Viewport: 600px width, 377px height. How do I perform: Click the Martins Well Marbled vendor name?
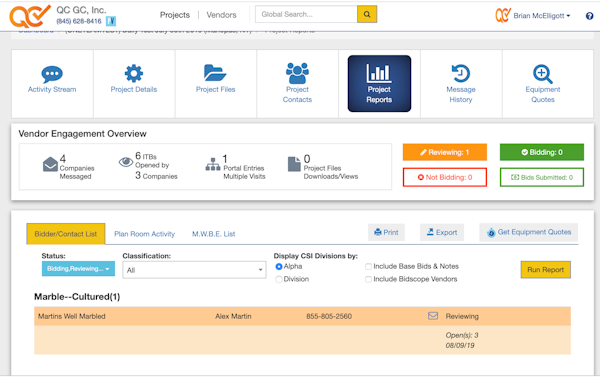click(x=72, y=316)
